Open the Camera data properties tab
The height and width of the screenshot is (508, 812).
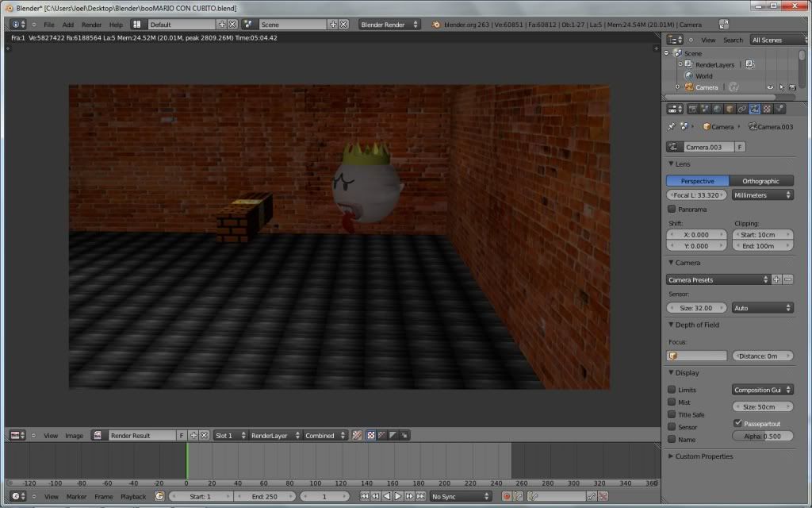755,109
